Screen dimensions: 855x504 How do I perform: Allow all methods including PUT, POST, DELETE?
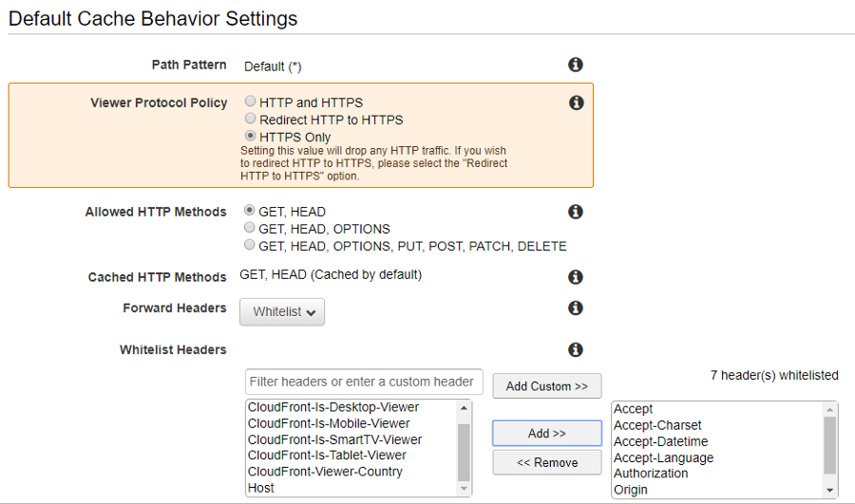pyautogui.click(x=250, y=245)
